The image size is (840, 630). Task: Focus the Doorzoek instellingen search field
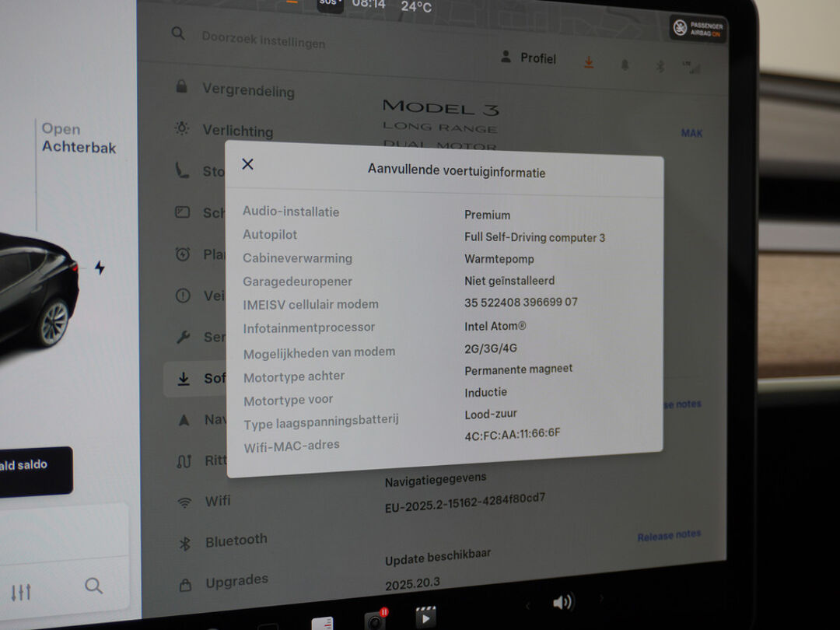(263, 40)
